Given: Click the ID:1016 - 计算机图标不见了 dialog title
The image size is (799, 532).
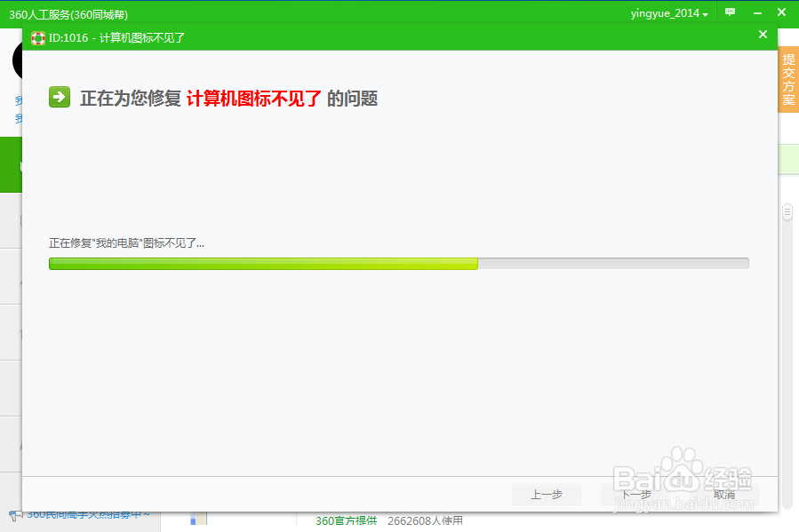Looking at the screenshot, I should 116,38.
